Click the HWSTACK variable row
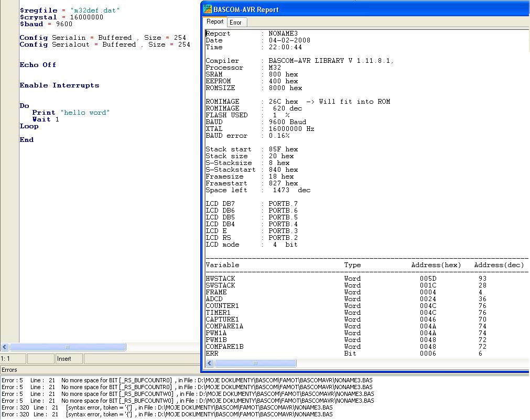Viewport: 530px width, 420px height. (x=346, y=279)
